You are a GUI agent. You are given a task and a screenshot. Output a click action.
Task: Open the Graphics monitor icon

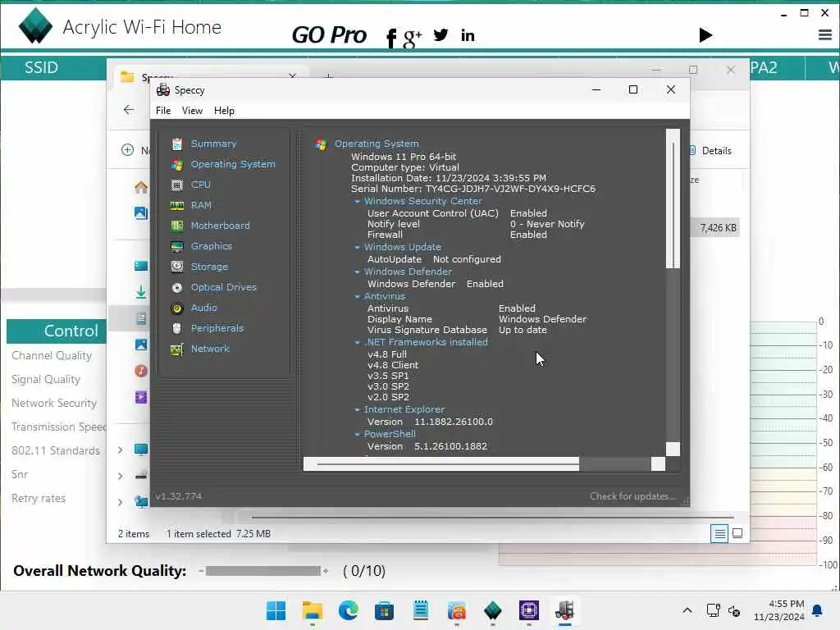(x=177, y=246)
